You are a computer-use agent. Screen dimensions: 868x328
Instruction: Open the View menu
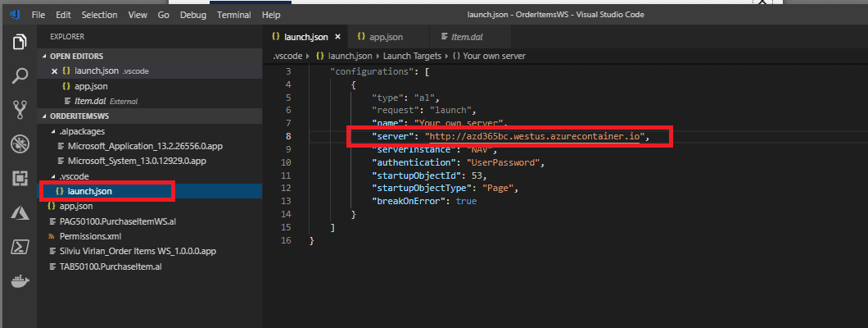click(138, 15)
